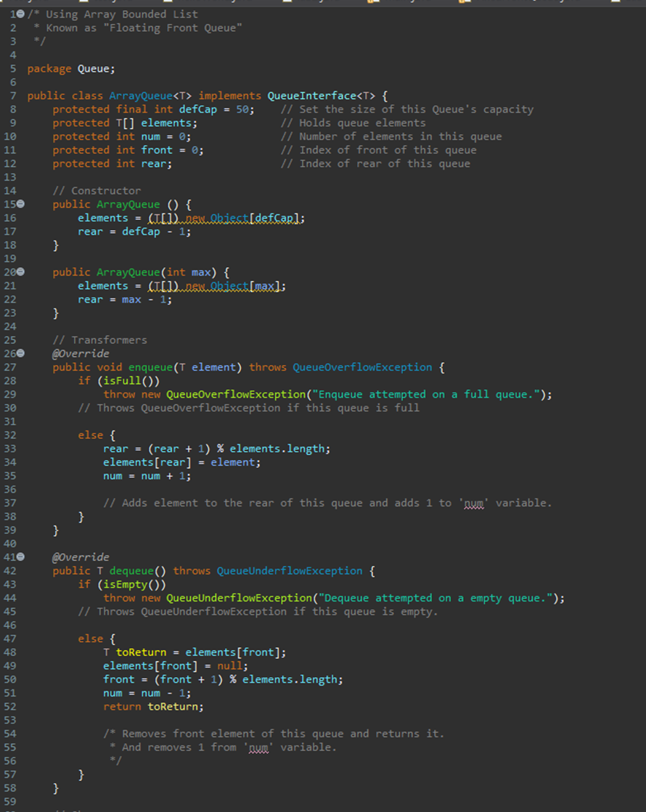
Task: Collapse the ArrayQueue(int max) constructor
Action: [19, 271]
